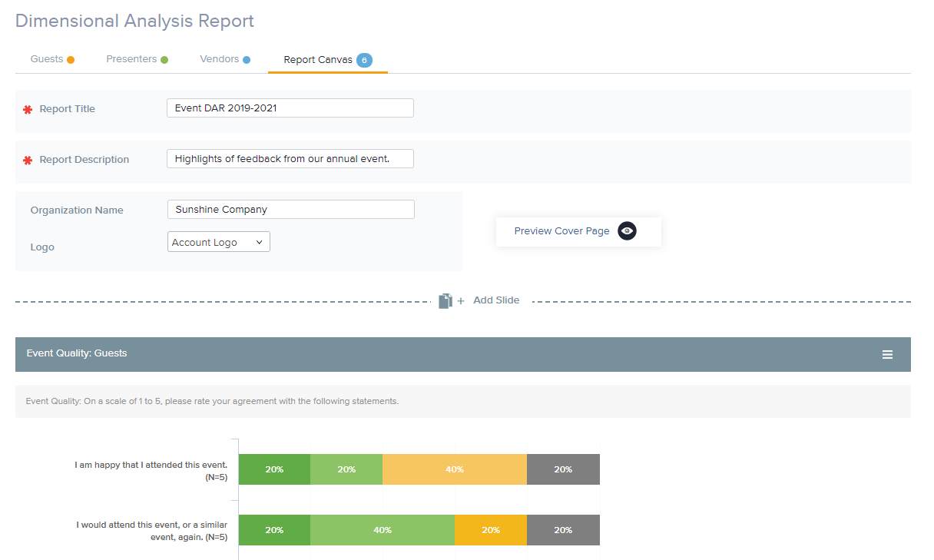Click the green dot next to Presenters
This screenshot has width=934, height=560.
164,60
